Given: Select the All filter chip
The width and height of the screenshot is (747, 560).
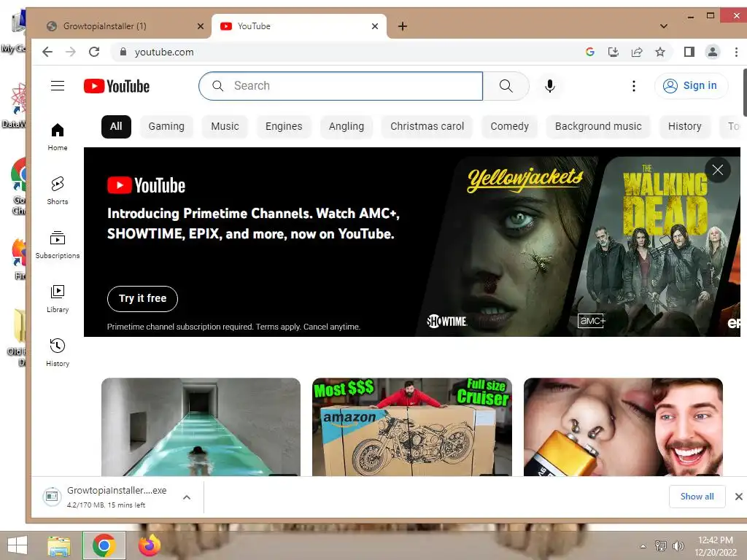Looking at the screenshot, I should click(x=116, y=127).
